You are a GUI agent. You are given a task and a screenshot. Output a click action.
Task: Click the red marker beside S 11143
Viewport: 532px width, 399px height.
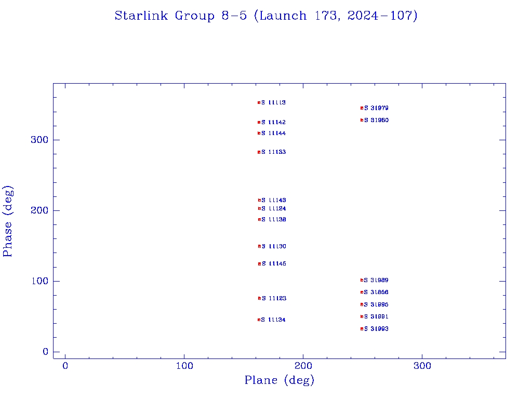point(259,200)
